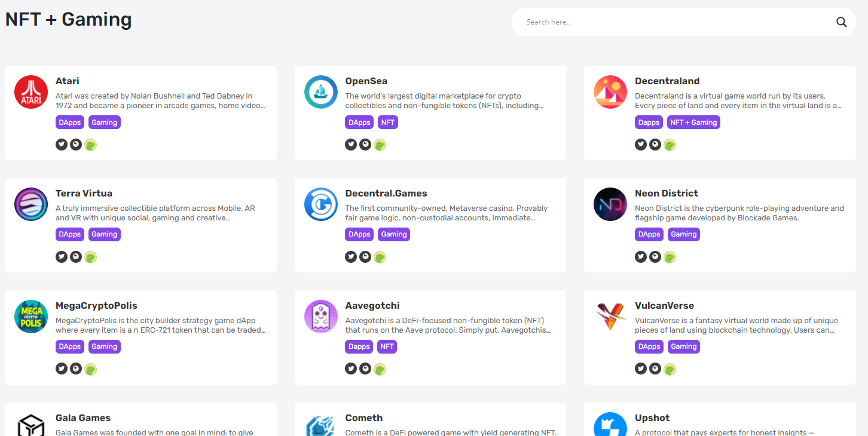Open the Neon District title link
The height and width of the screenshot is (436, 868).
click(667, 194)
